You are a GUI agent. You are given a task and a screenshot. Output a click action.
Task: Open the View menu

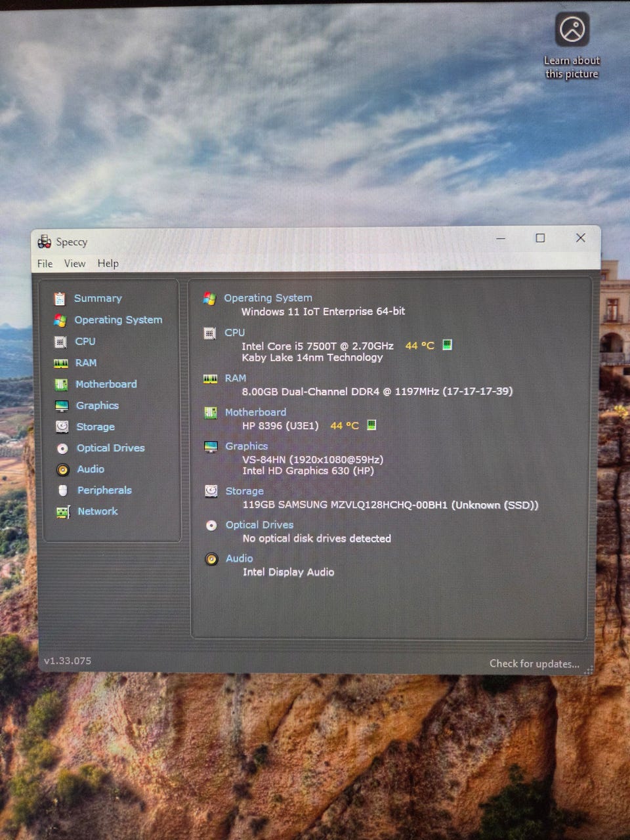tap(75, 263)
